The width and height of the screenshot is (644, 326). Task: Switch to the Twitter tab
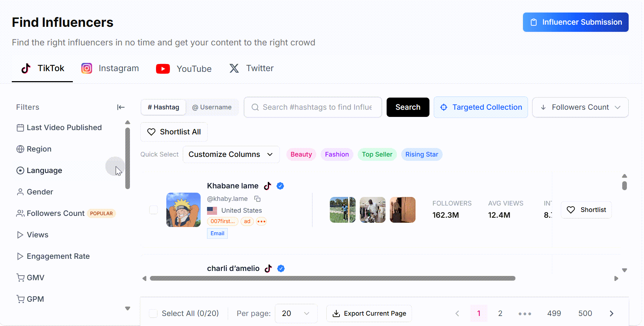click(251, 68)
